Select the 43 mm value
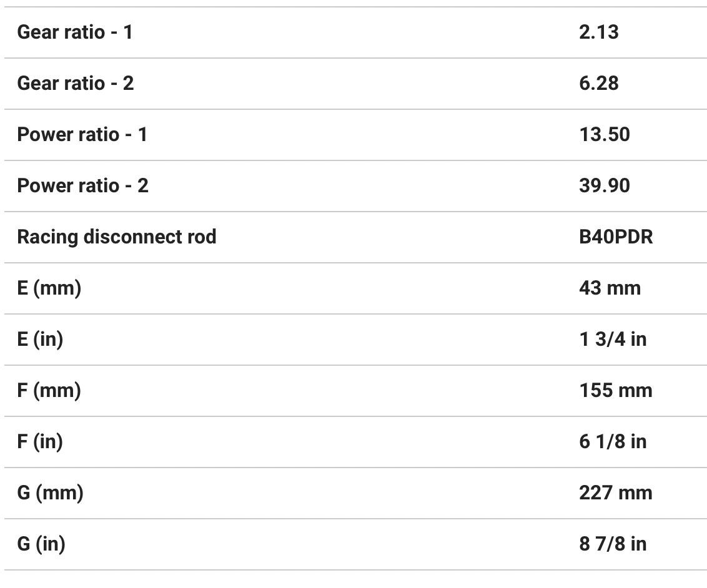This screenshot has width=707, height=588. 610,288
